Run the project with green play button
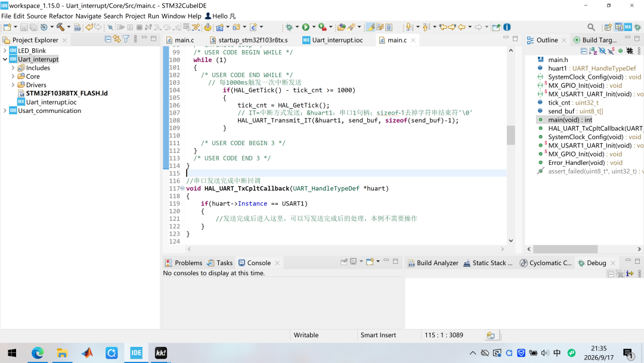644x363 pixels. pyautogui.click(x=305, y=27)
